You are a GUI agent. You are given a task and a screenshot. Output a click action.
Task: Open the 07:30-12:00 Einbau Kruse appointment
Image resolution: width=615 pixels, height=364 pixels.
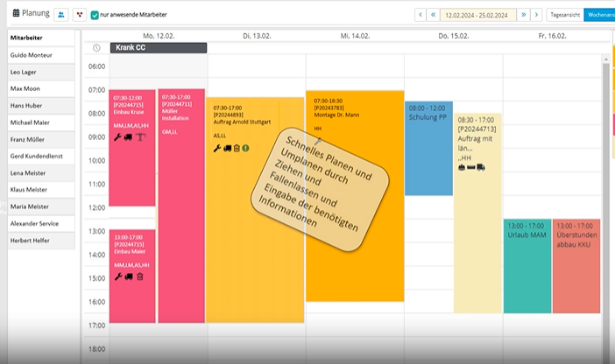132,147
